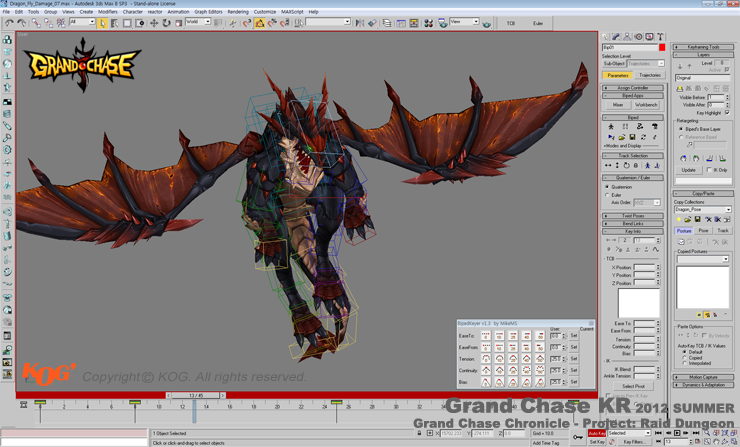Open the Modifiers menu

(x=108, y=12)
